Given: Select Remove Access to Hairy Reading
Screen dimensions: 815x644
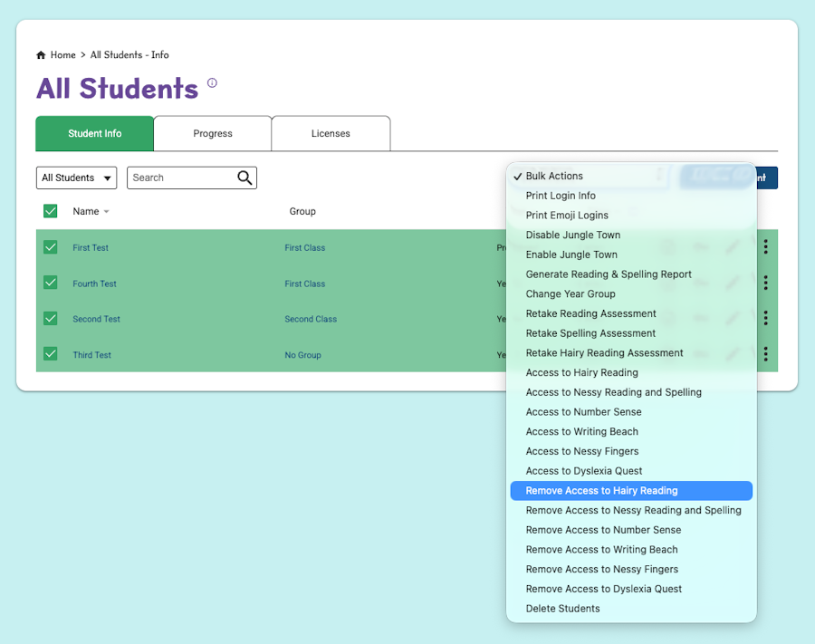Looking at the screenshot, I should click(x=631, y=491).
